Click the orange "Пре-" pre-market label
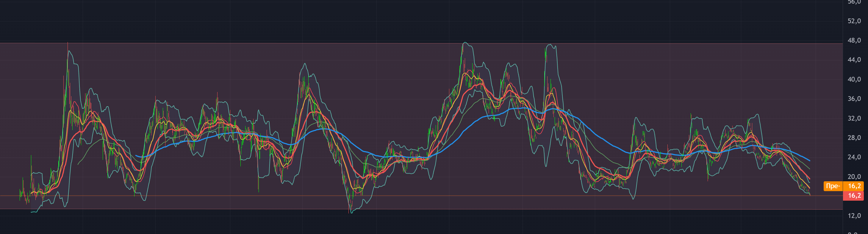 pos(833,186)
